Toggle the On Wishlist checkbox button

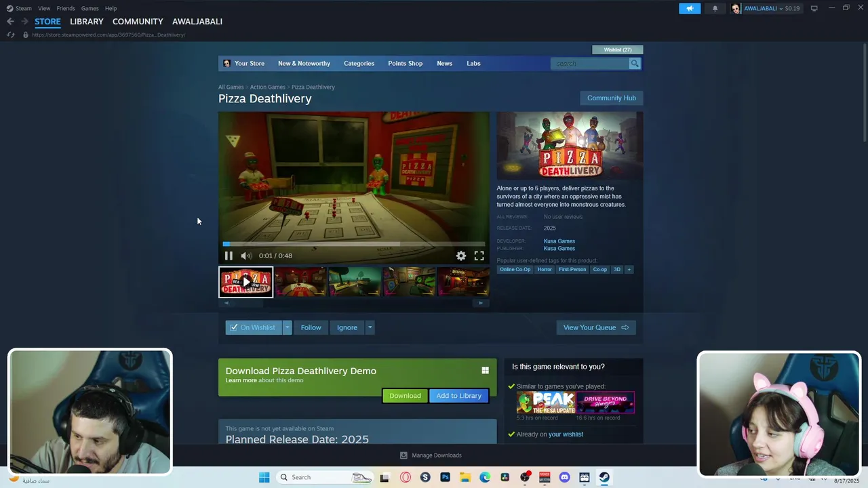coord(254,327)
